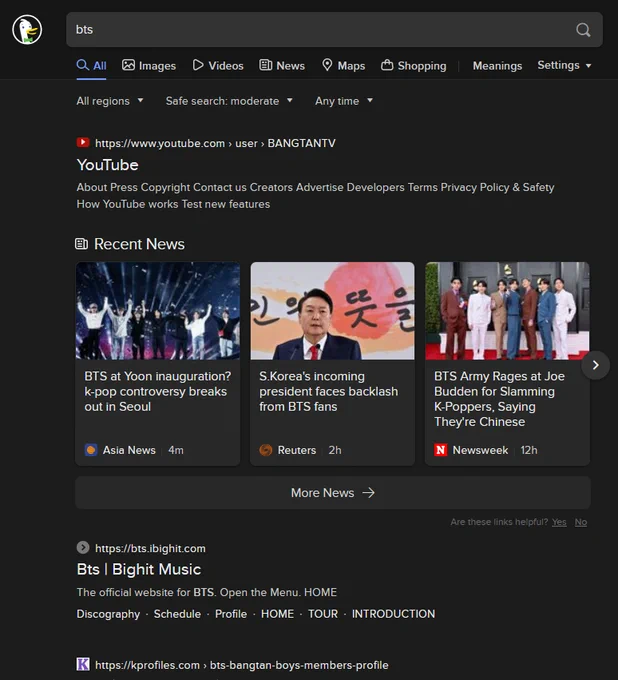The height and width of the screenshot is (680, 618).
Task: Click the Recent News newspaper icon
Action: tap(82, 244)
